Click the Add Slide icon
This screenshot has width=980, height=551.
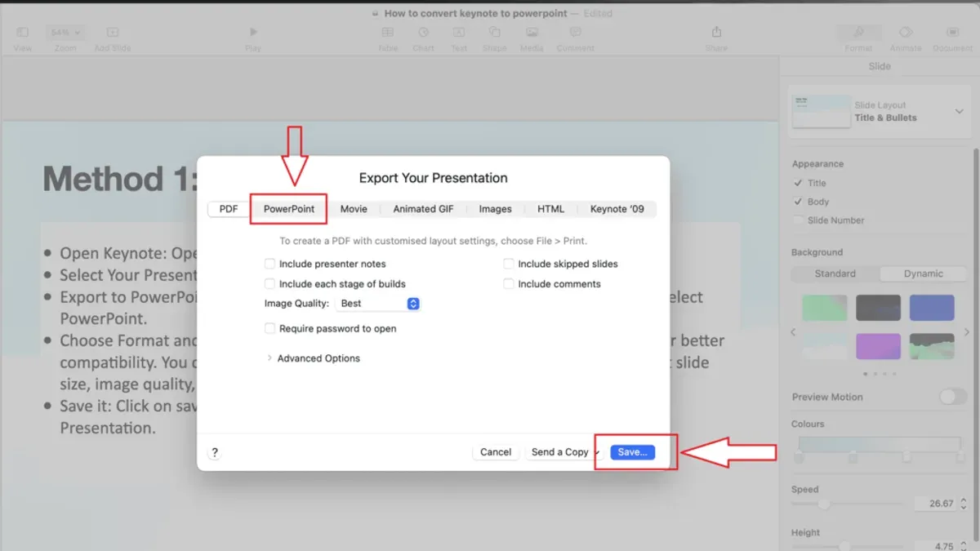pyautogui.click(x=113, y=33)
